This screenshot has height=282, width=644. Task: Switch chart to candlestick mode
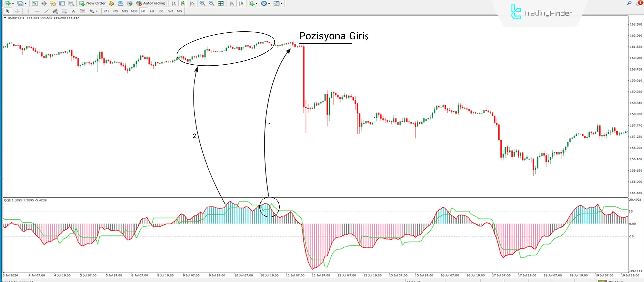183,3
